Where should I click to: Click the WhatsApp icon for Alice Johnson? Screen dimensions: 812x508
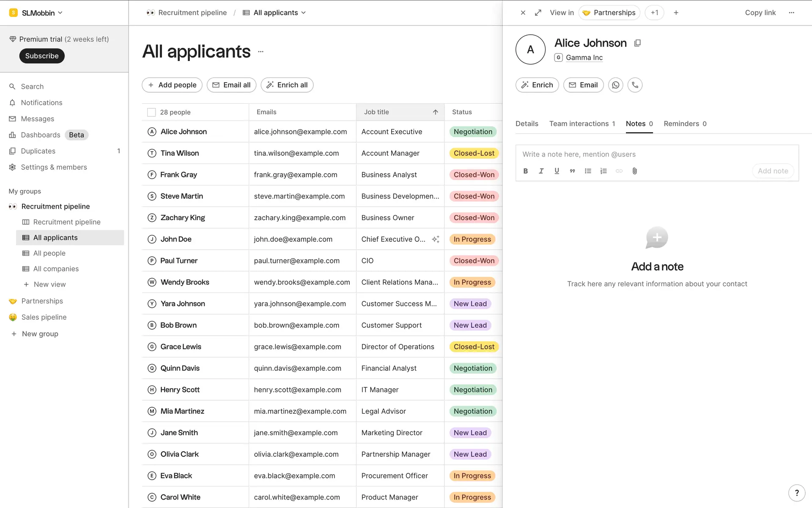pyautogui.click(x=615, y=85)
